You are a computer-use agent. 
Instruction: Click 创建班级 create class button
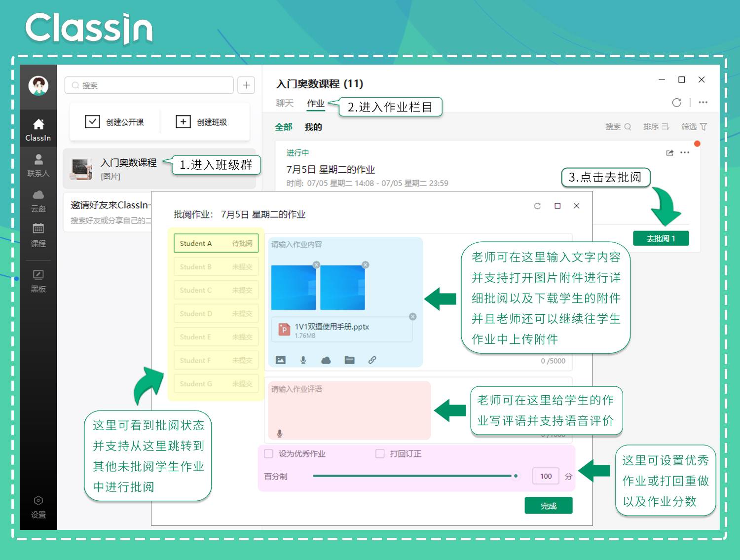coord(201,122)
